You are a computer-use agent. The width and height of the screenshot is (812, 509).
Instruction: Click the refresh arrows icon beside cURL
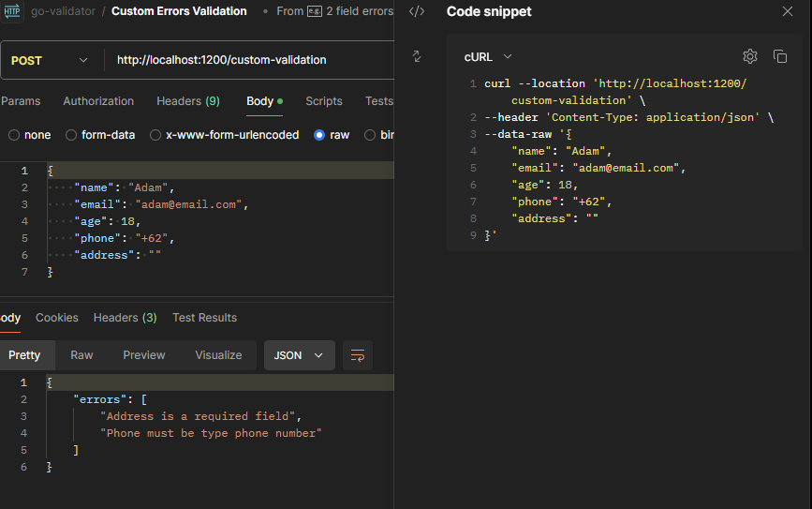point(418,56)
